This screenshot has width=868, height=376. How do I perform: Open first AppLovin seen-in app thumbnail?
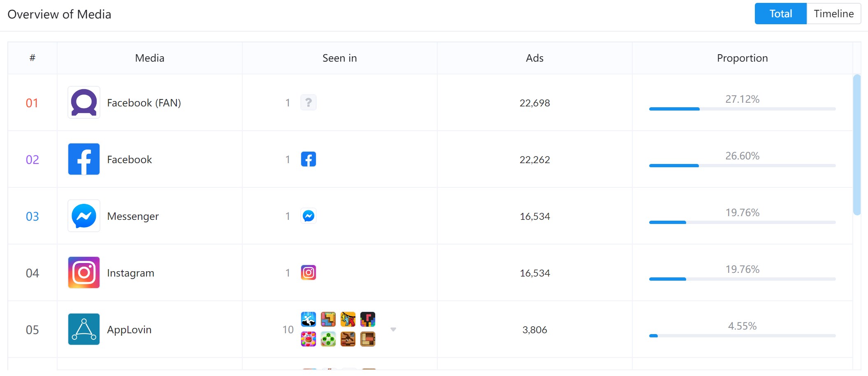point(309,319)
